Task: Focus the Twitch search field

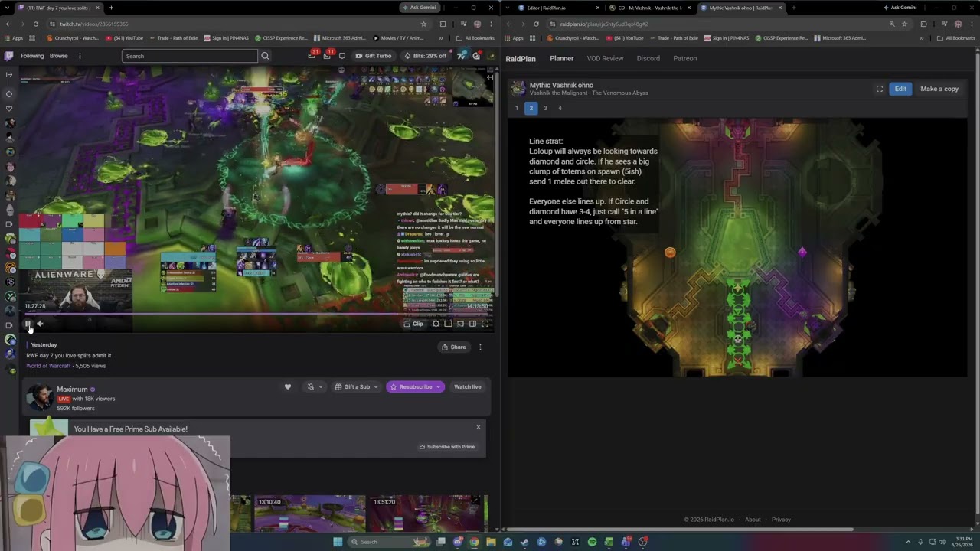Action: pos(190,56)
